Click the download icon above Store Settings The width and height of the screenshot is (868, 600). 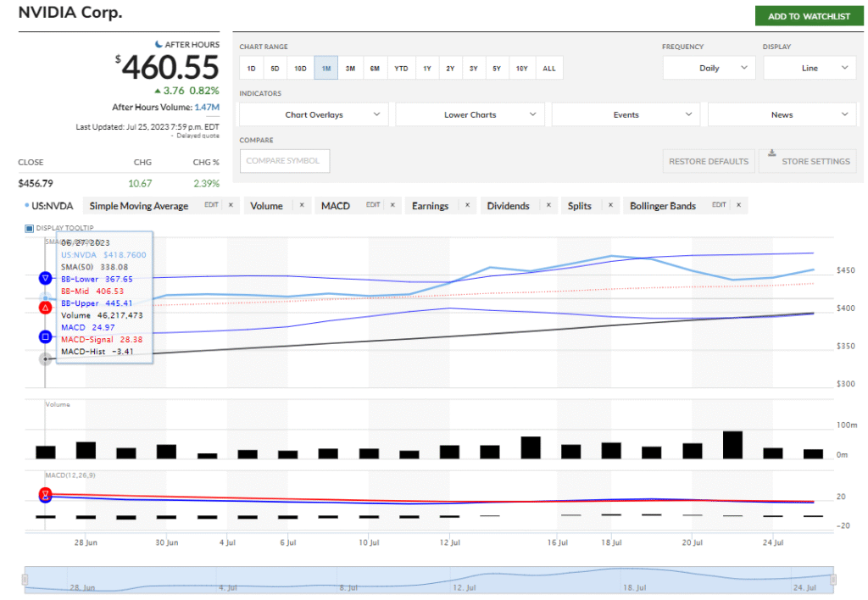[771, 153]
